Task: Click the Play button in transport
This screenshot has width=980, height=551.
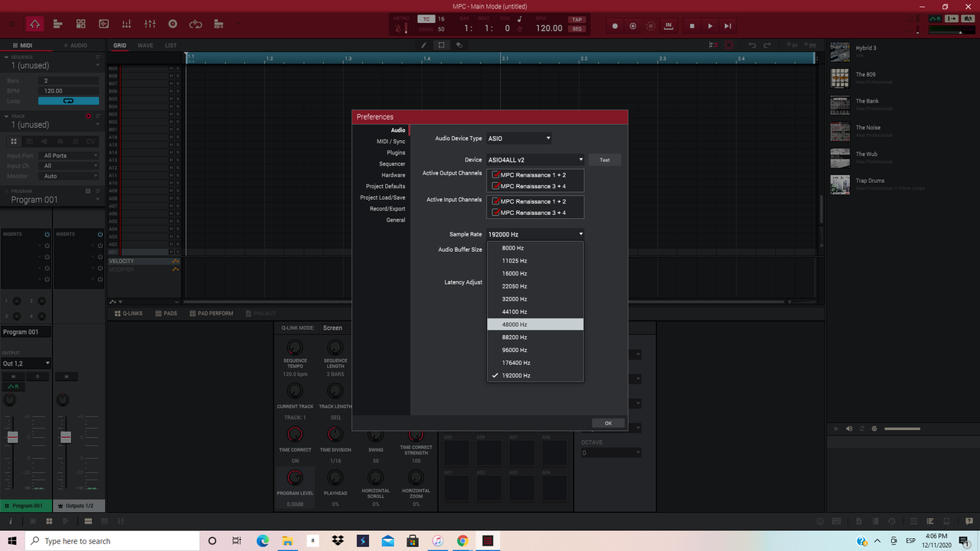Action: pos(710,26)
